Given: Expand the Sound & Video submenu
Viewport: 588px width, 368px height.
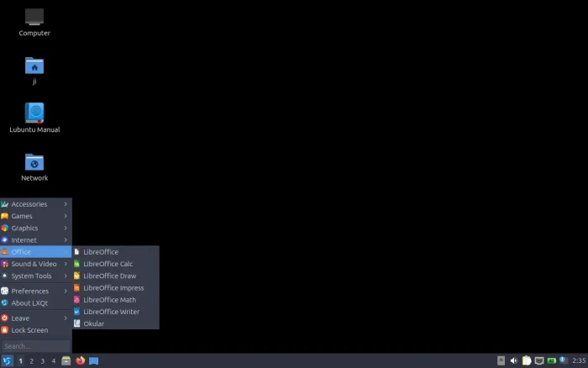Looking at the screenshot, I should [x=35, y=264].
